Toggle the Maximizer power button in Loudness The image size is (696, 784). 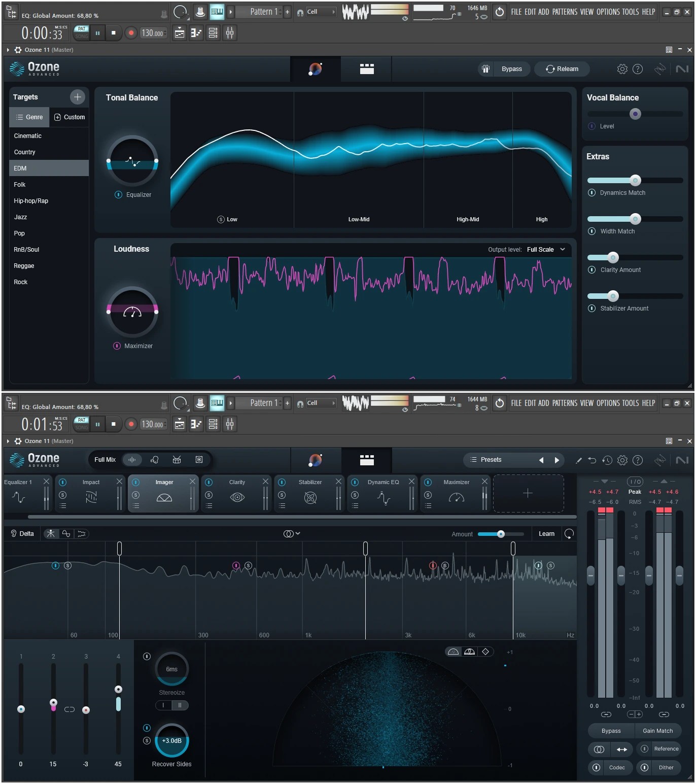[117, 346]
